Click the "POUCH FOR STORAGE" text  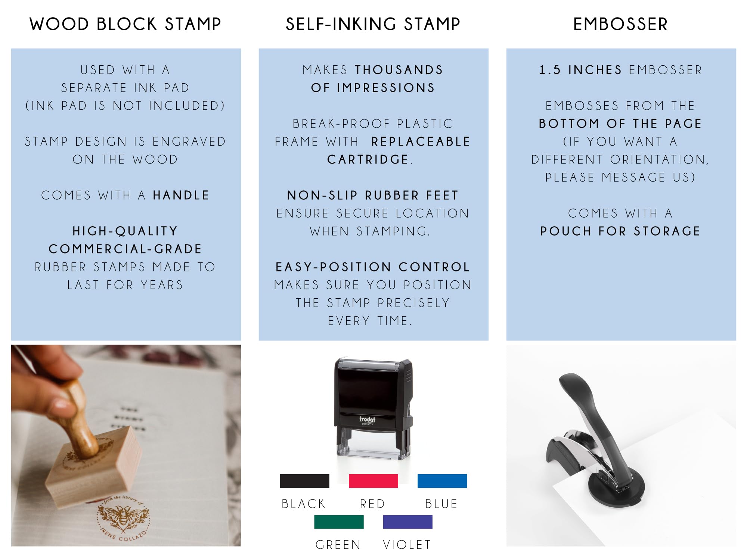click(x=620, y=231)
